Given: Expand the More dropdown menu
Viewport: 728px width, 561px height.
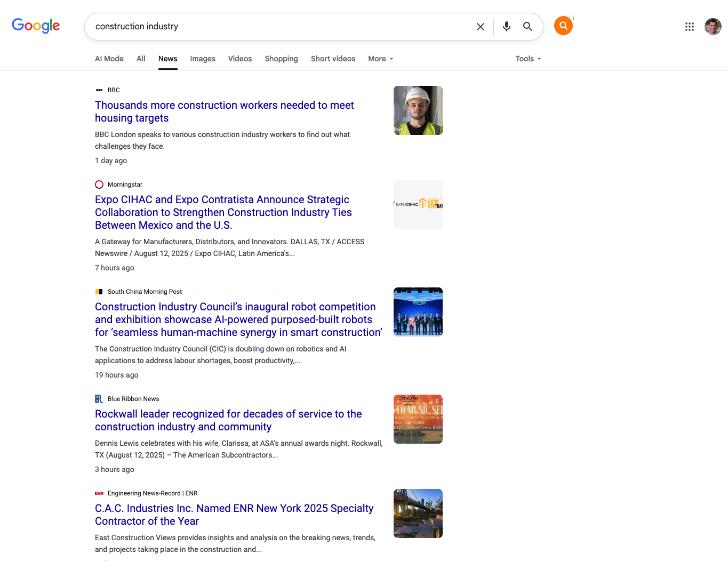Looking at the screenshot, I should click(x=380, y=59).
